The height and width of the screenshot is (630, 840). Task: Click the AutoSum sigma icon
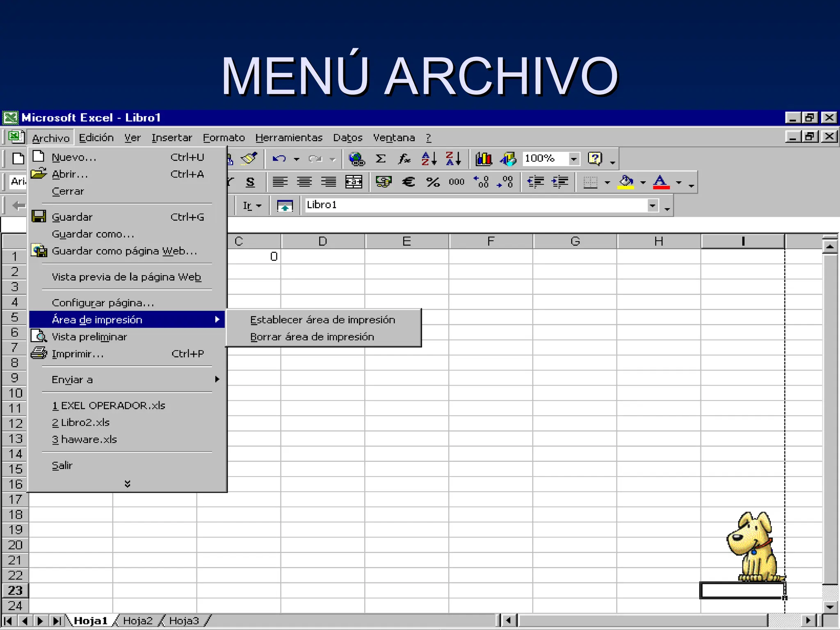pyautogui.click(x=381, y=159)
